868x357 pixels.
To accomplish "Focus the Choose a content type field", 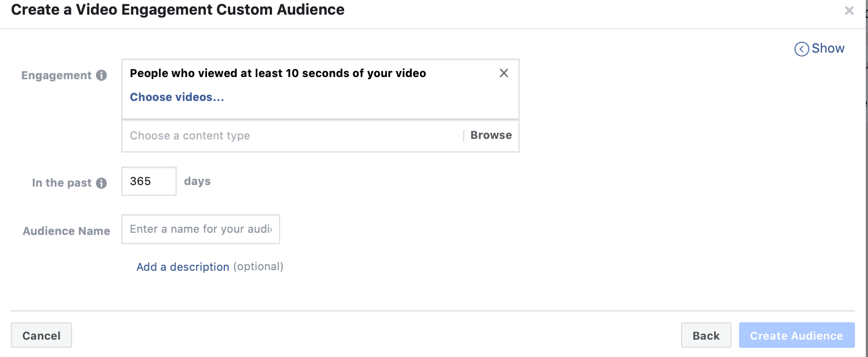I will pyautogui.click(x=293, y=136).
